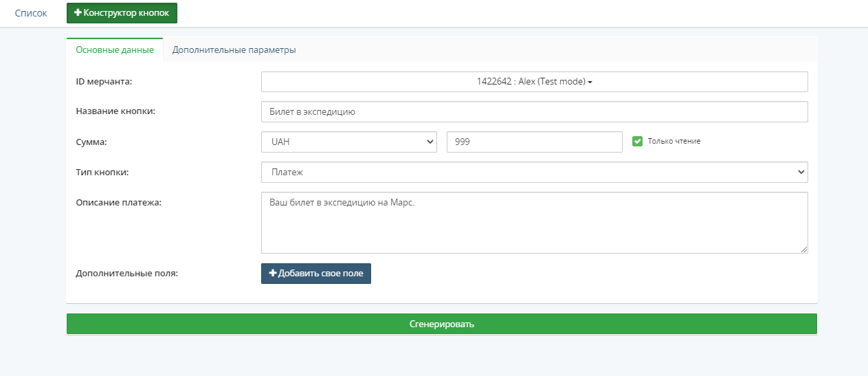Click the plus icon on Добавить свое поле
Viewport: 868px width, 376px height.
click(273, 274)
